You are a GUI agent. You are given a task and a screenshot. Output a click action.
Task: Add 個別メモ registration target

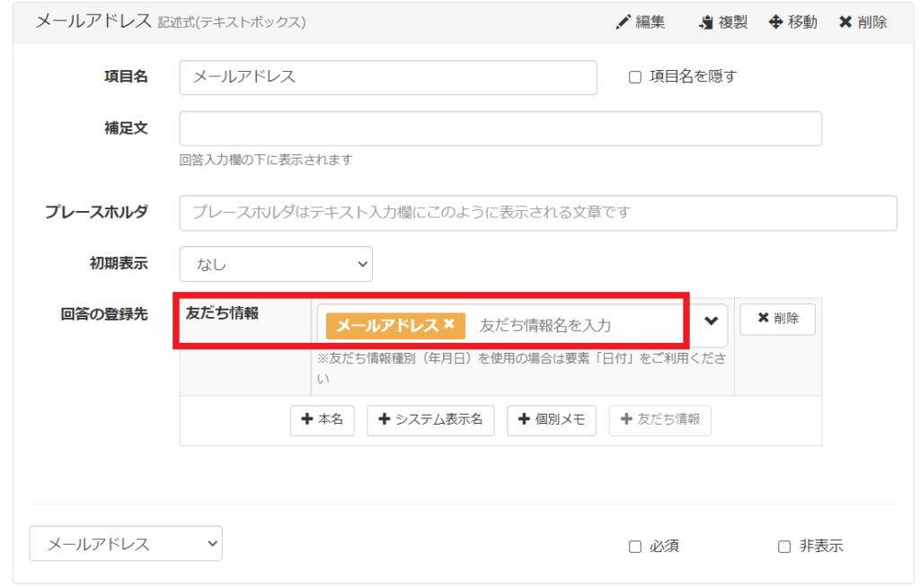552,420
